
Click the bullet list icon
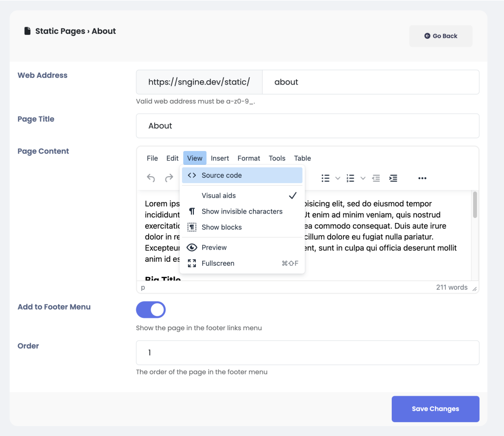point(325,178)
